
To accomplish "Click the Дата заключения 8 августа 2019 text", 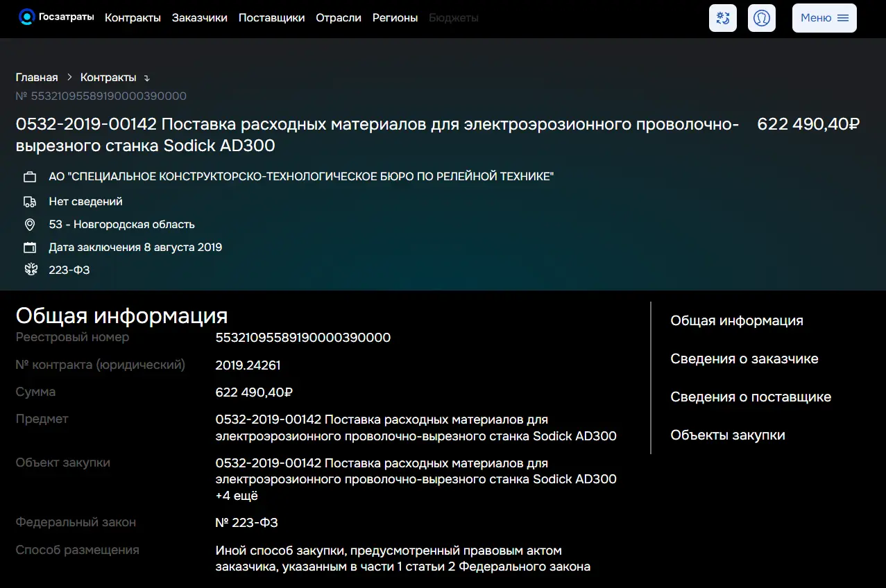I will click(135, 248).
